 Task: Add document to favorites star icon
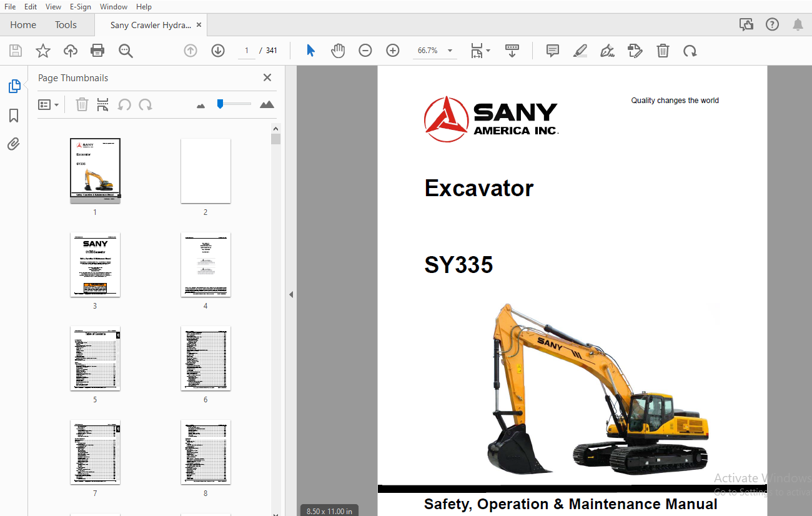coord(43,51)
